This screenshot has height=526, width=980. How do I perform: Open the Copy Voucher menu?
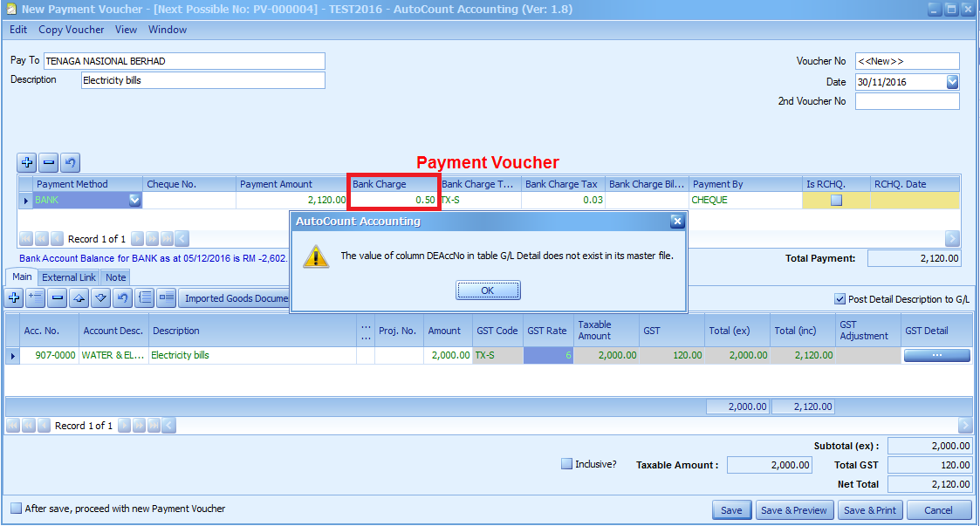pos(70,29)
